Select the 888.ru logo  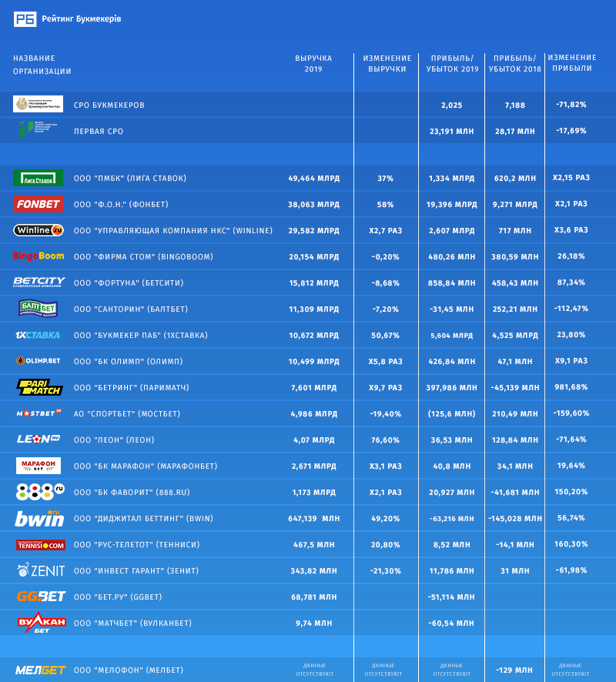(x=38, y=492)
